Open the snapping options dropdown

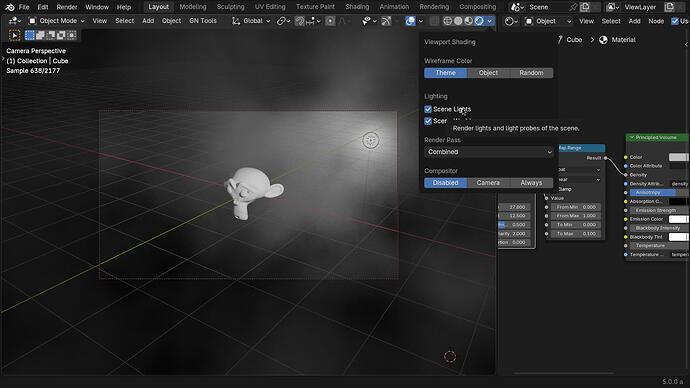(314, 21)
